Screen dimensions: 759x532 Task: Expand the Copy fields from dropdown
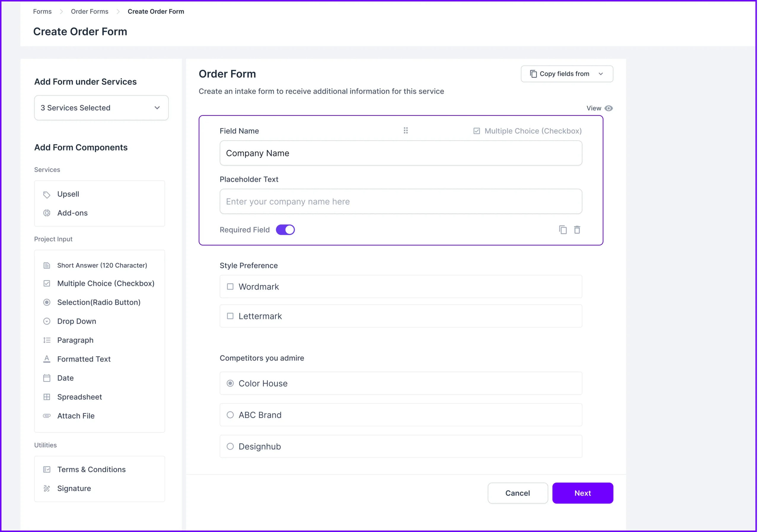click(567, 74)
